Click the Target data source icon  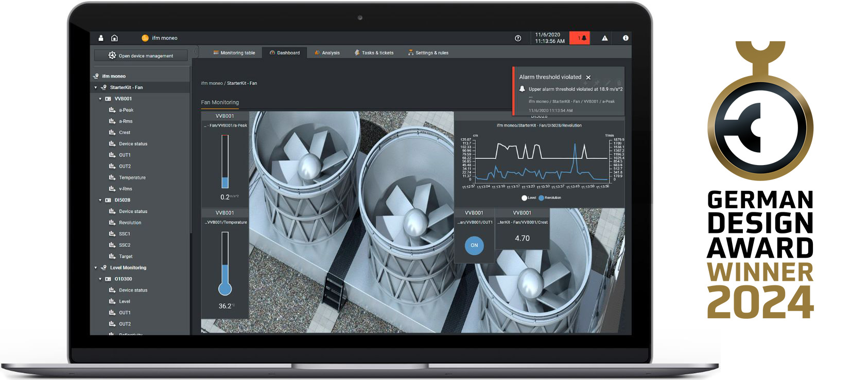[112, 257]
